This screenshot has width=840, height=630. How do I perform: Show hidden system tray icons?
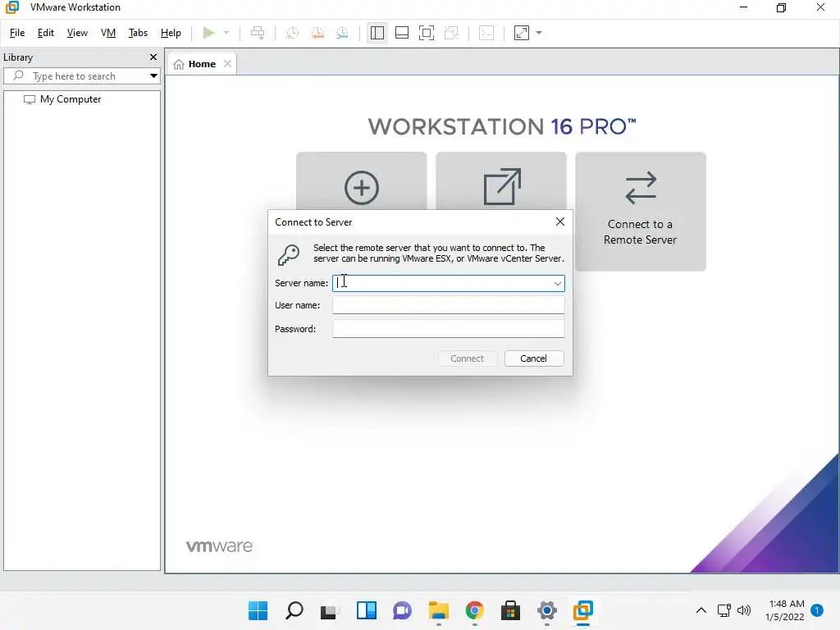[701, 610]
